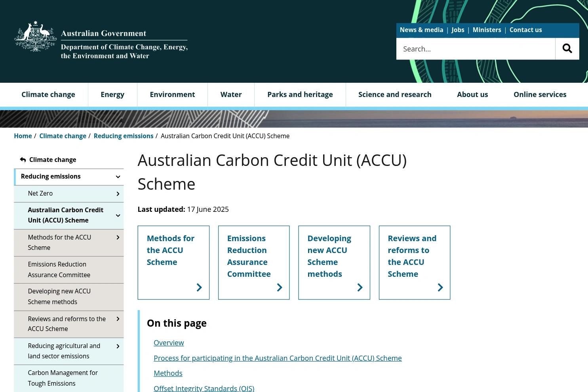588x392 pixels.
Task: Expand Reducing agricultural and land sector emissions chevron
Action: (118, 346)
